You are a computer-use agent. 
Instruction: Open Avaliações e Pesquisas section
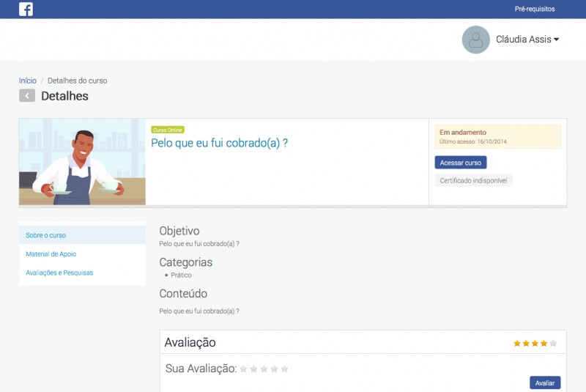59,273
